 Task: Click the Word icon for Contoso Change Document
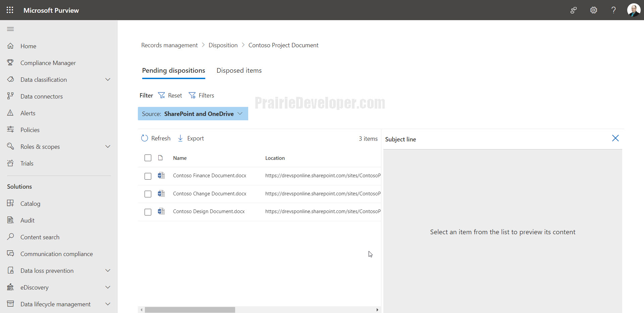(x=161, y=193)
